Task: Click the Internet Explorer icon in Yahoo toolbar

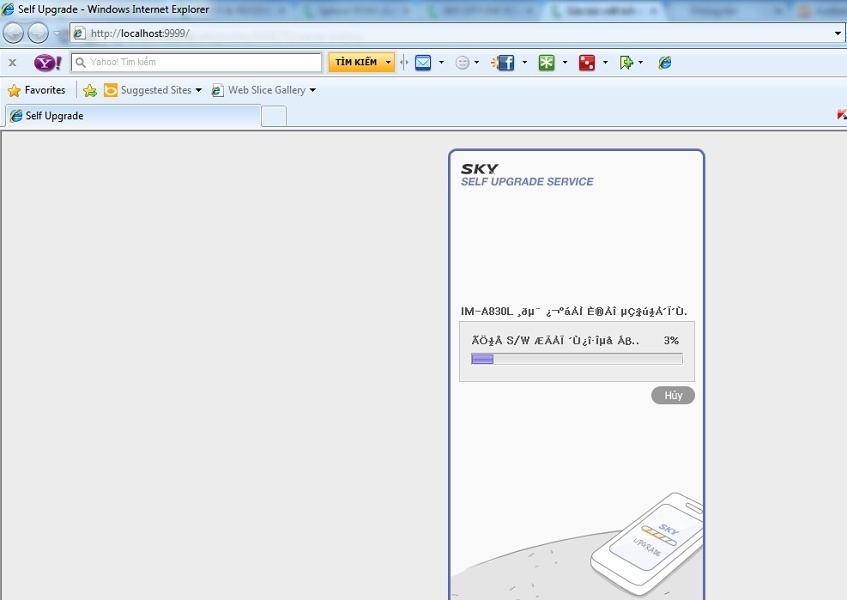Action: [x=664, y=63]
